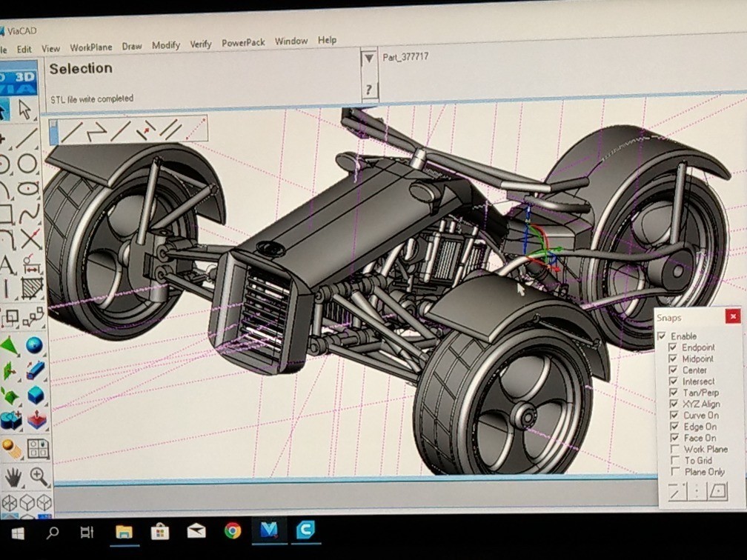Activate the hand pan tool
The height and width of the screenshot is (560, 747).
click(13, 478)
